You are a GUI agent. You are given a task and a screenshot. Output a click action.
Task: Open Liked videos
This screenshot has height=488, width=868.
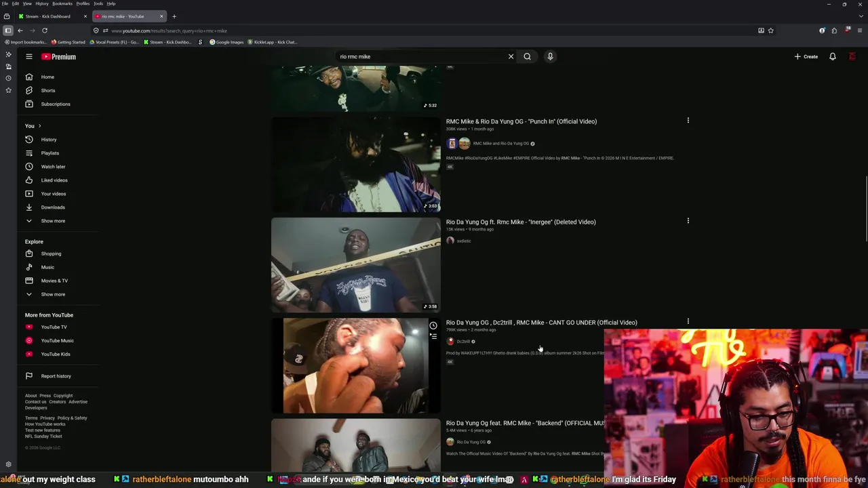(54, 180)
